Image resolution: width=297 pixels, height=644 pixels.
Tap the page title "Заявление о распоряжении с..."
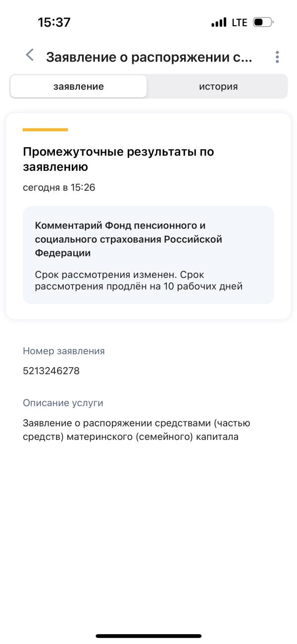click(x=148, y=57)
